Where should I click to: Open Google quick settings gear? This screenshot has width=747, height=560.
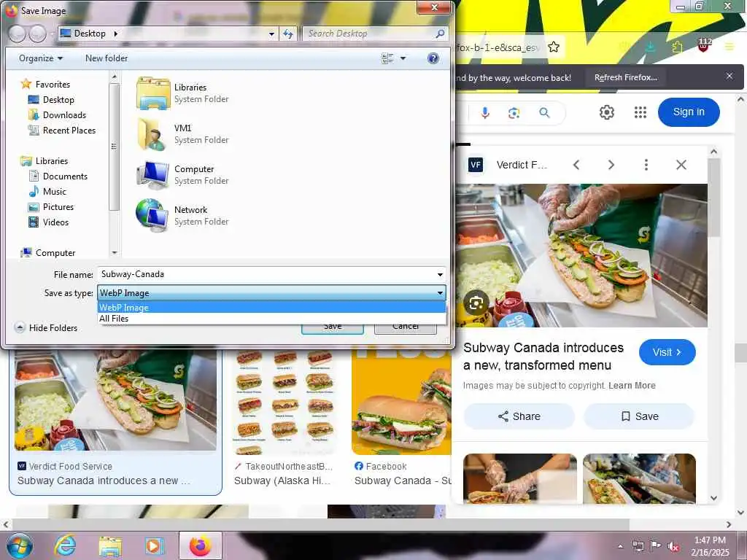click(x=606, y=112)
